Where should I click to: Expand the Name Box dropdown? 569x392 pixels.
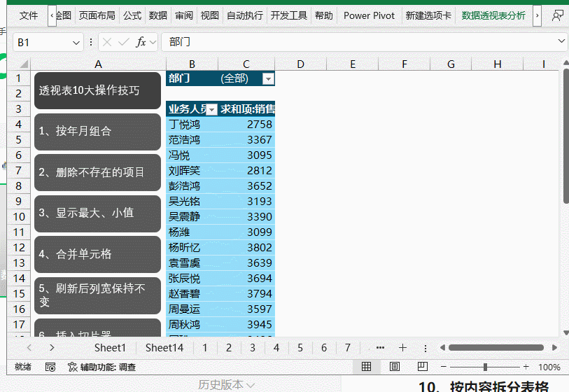pyautogui.click(x=76, y=43)
